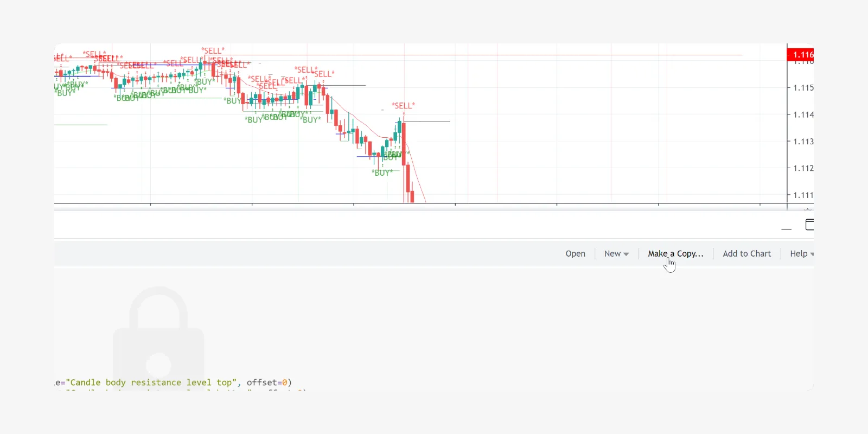Open the Help dropdown menu
Screen dimensions: 868x434
[x=801, y=253]
